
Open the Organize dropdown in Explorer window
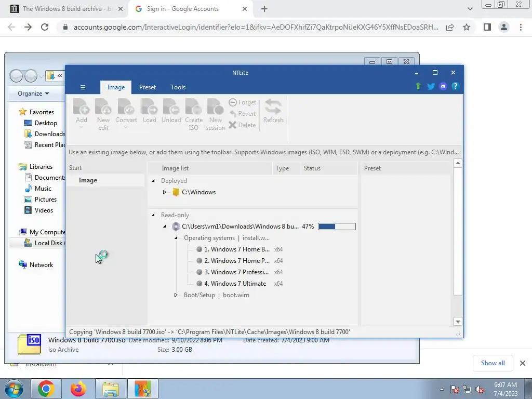pos(33,94)
